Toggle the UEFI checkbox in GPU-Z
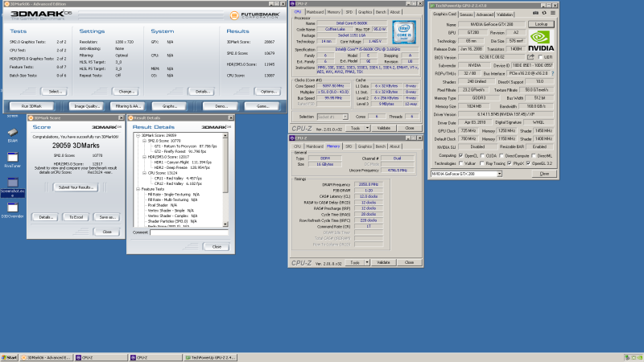 540,57
